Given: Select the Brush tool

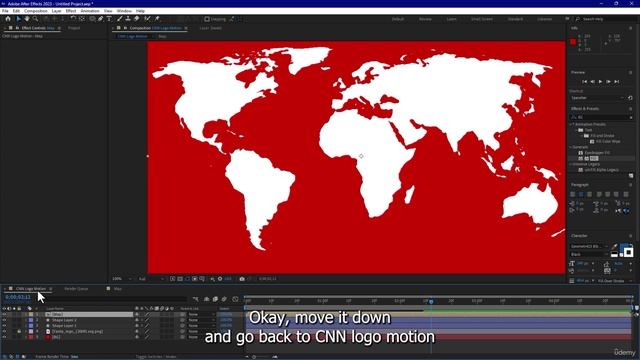Looking at the screenshot, I should (120, 19).
